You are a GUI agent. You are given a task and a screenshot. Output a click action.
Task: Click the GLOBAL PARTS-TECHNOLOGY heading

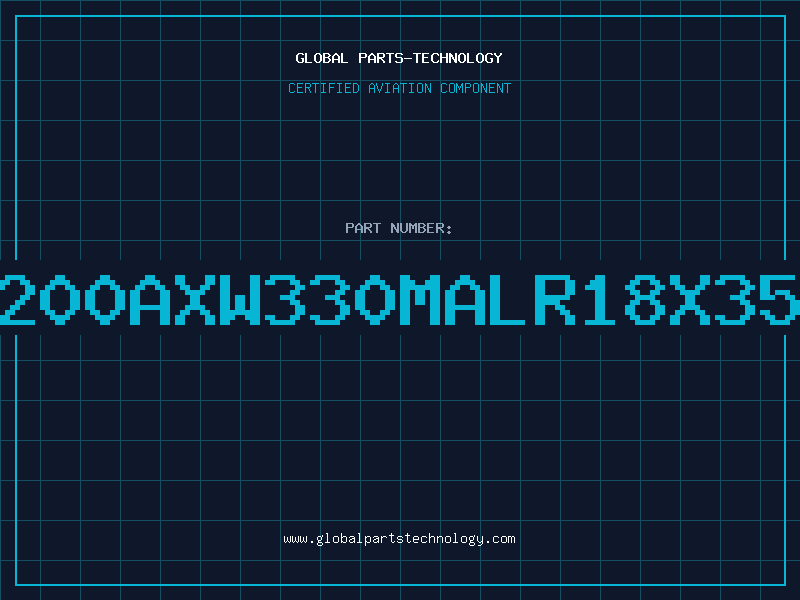tap(399, 58)
